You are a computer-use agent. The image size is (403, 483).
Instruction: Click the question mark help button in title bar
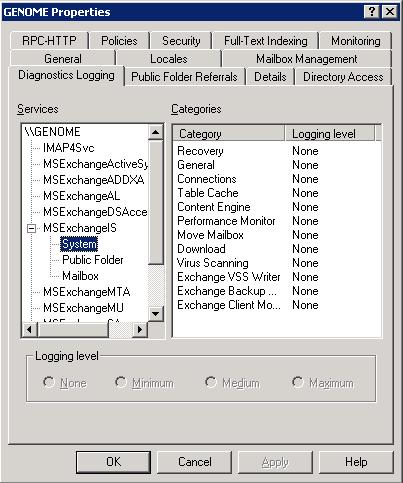pos(372,12)
